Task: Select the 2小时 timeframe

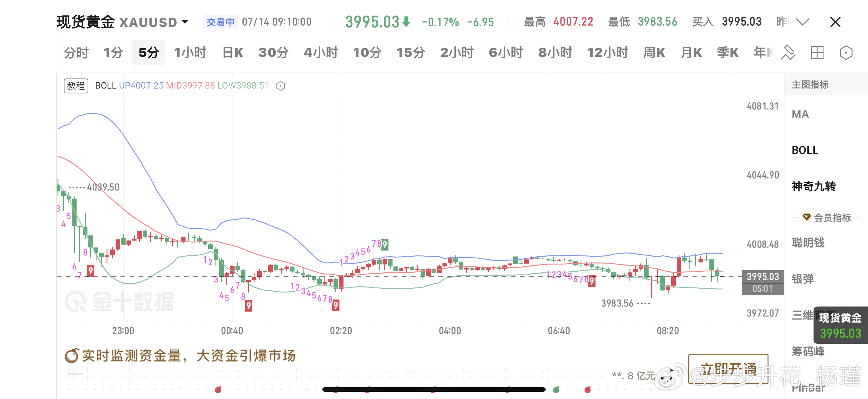Action: 457,53
